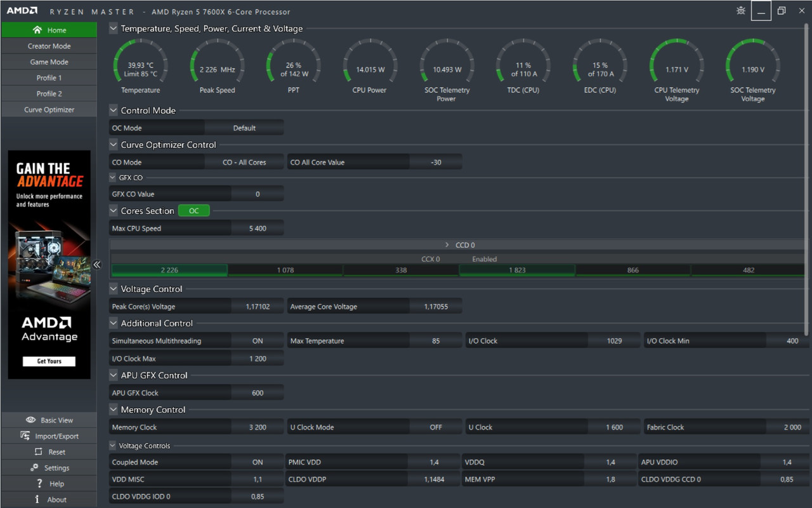The width and height of the screenshot is (812, 508).
Task: Click the Help button label
Action: (x=56, y=484)
